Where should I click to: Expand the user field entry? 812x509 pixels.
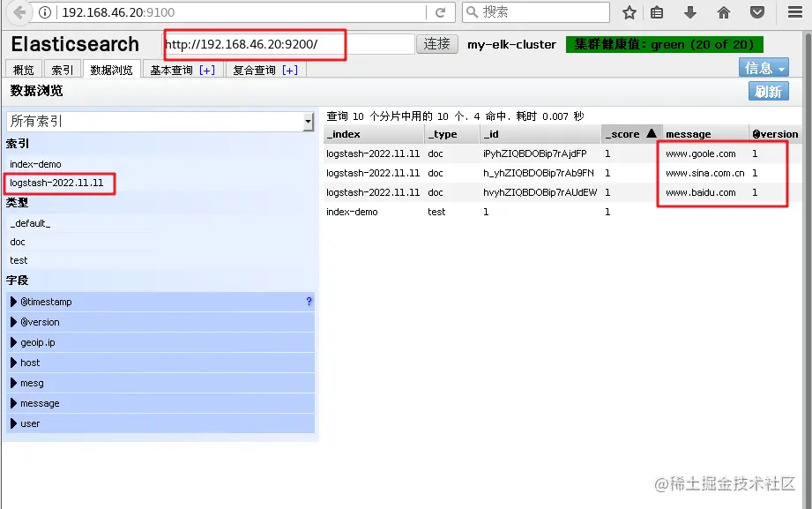pyautogui.click(x=29, y=423)
